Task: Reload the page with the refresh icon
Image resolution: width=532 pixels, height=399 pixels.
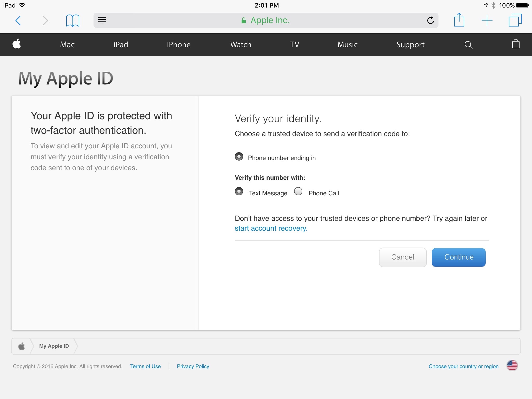Action: coord(430,20)
